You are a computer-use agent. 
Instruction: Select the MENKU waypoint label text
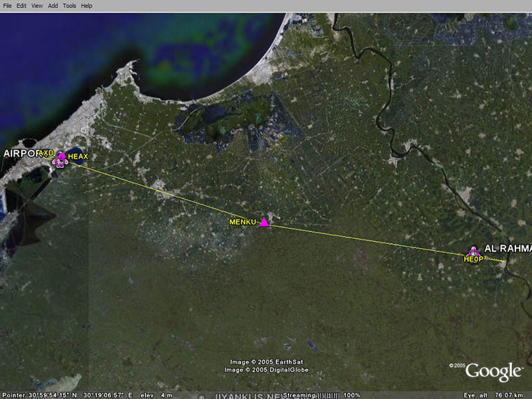point(243,221)
